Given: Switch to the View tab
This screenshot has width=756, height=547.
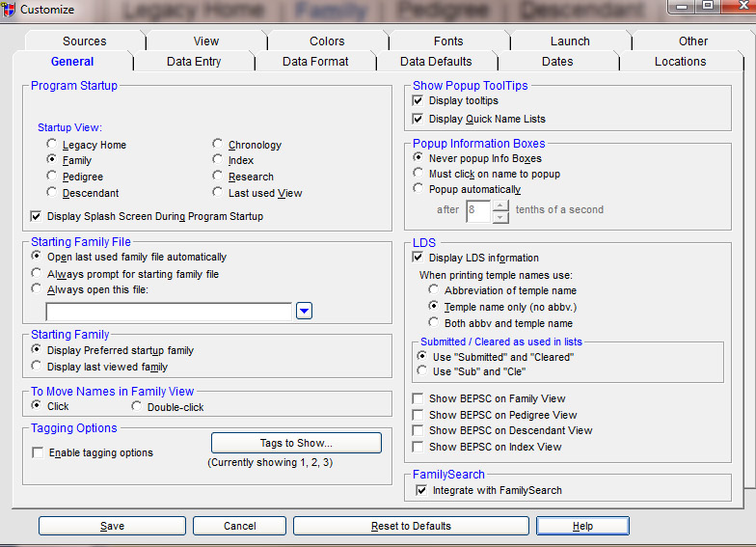Looking at the screenshot, I should (206, 41).
